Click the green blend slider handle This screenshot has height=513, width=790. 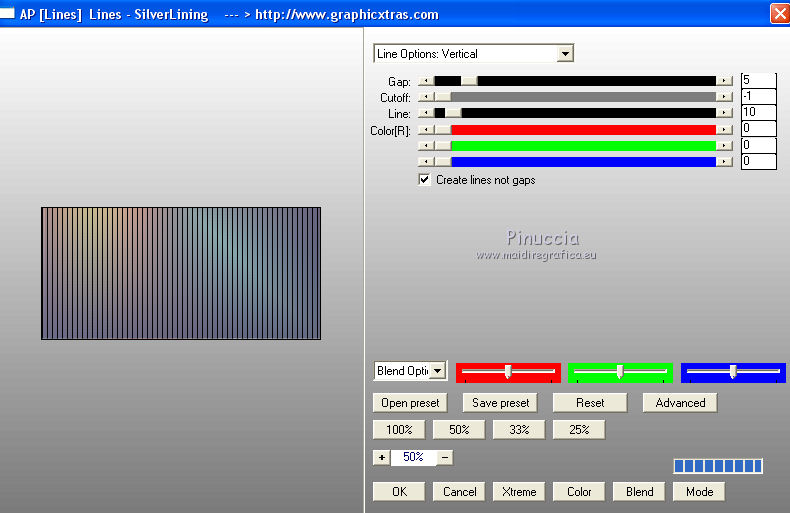620,372
